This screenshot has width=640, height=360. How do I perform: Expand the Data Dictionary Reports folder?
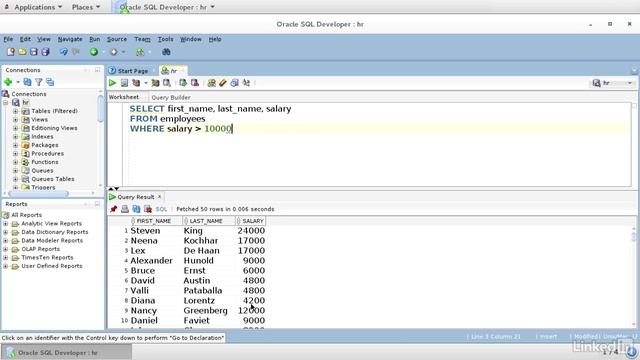coord(5,232)
